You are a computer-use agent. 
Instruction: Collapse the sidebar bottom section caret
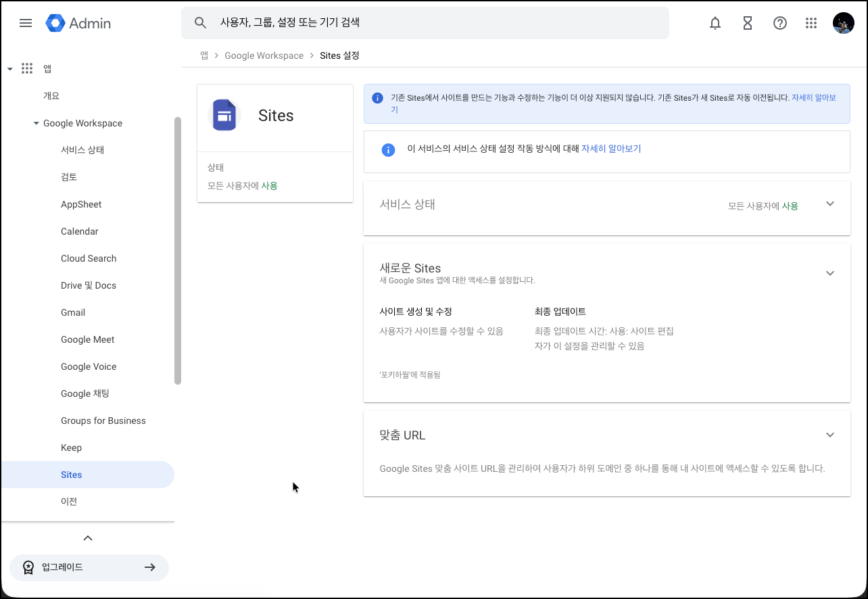(x=88, y=538)
